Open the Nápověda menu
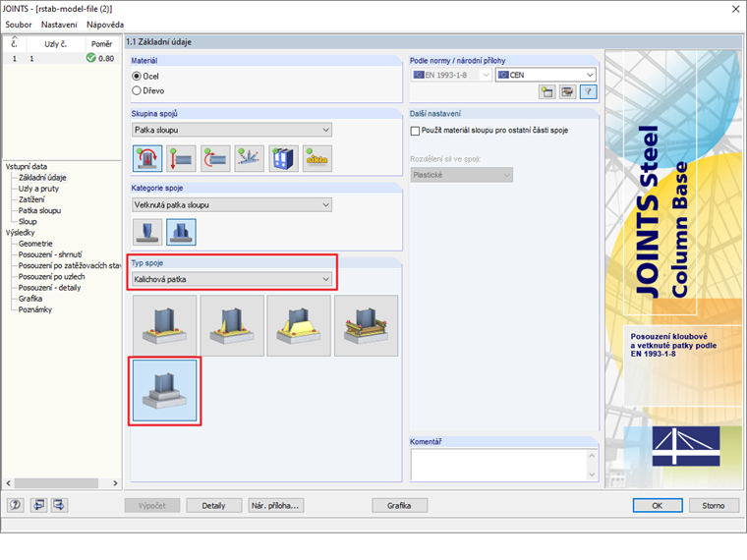 [105, 25]
